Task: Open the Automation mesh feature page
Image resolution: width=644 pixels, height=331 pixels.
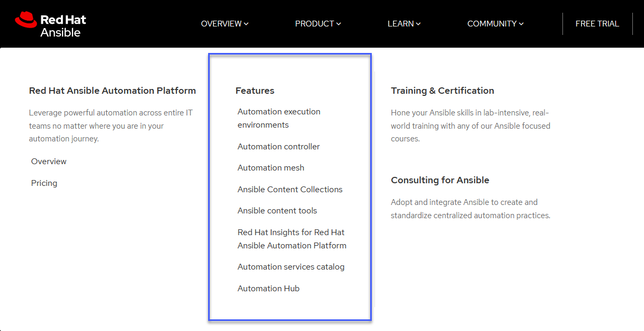Action: pos(271,167)
